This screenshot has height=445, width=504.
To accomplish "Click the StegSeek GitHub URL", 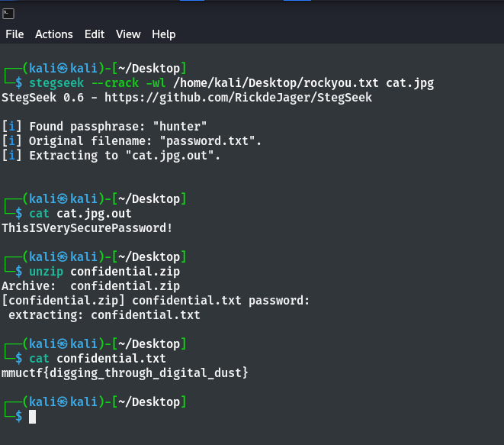I will (238, 98).
